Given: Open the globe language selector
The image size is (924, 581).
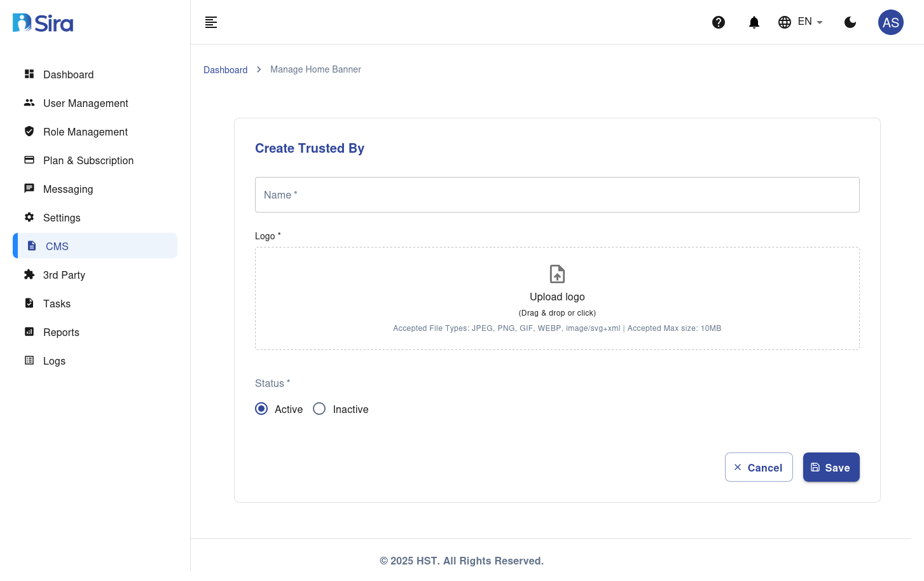Looking at the screenshot, I should pos(785,22).
